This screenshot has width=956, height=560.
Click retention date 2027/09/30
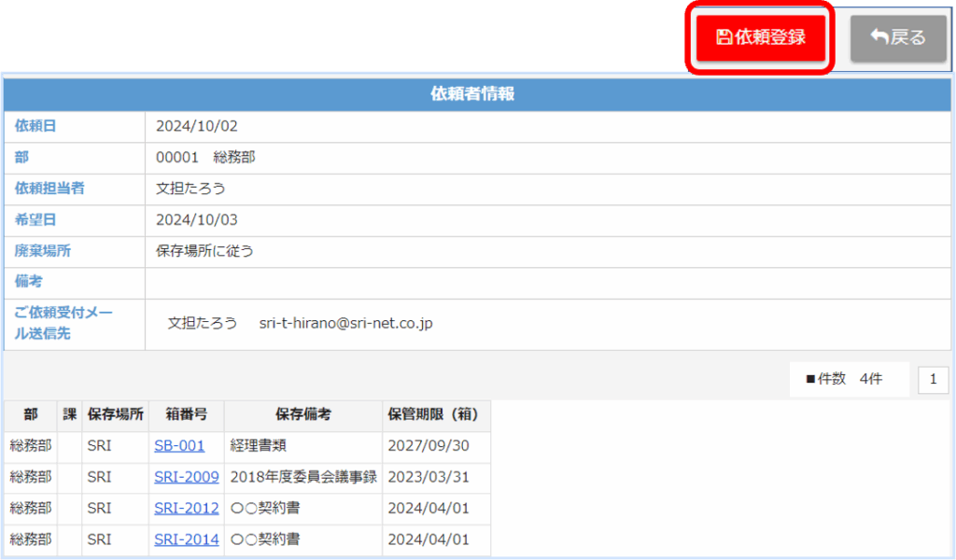[x=429, y=445]
